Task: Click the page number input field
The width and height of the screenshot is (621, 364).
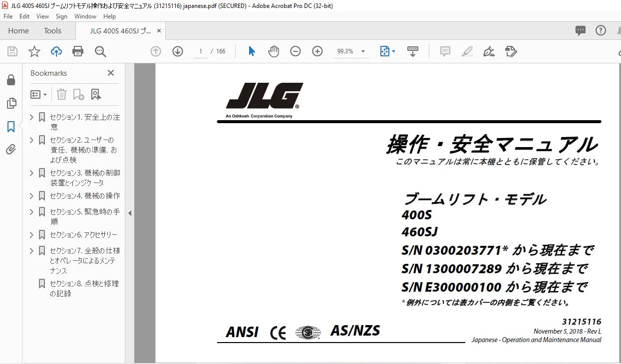Action: click(x=201, y=51)
